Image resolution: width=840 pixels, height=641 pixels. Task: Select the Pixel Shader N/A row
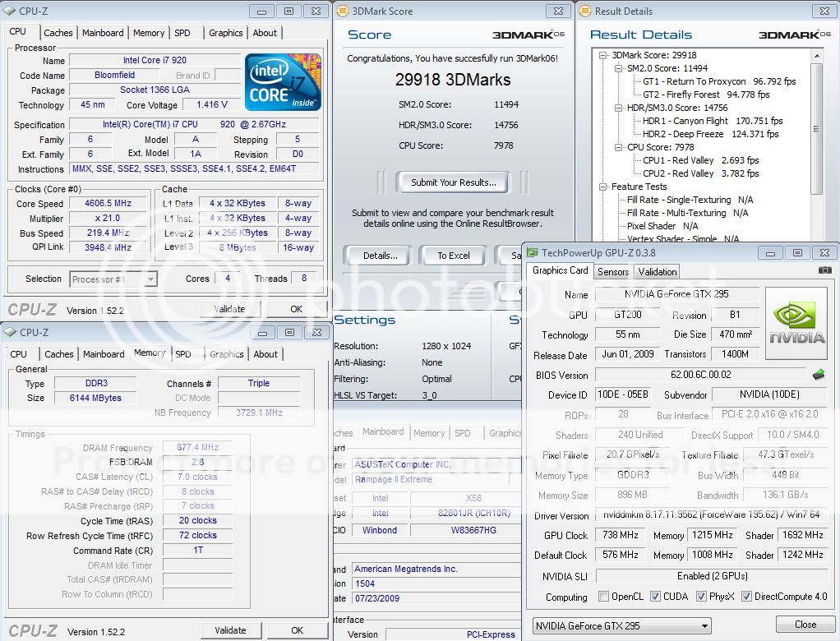point(662,226)
